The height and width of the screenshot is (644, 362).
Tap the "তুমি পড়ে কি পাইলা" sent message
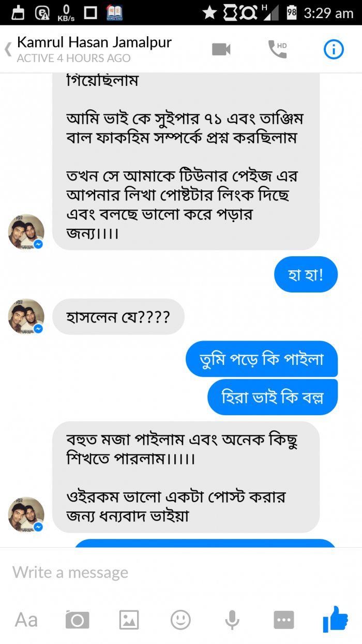coord(262,359)
